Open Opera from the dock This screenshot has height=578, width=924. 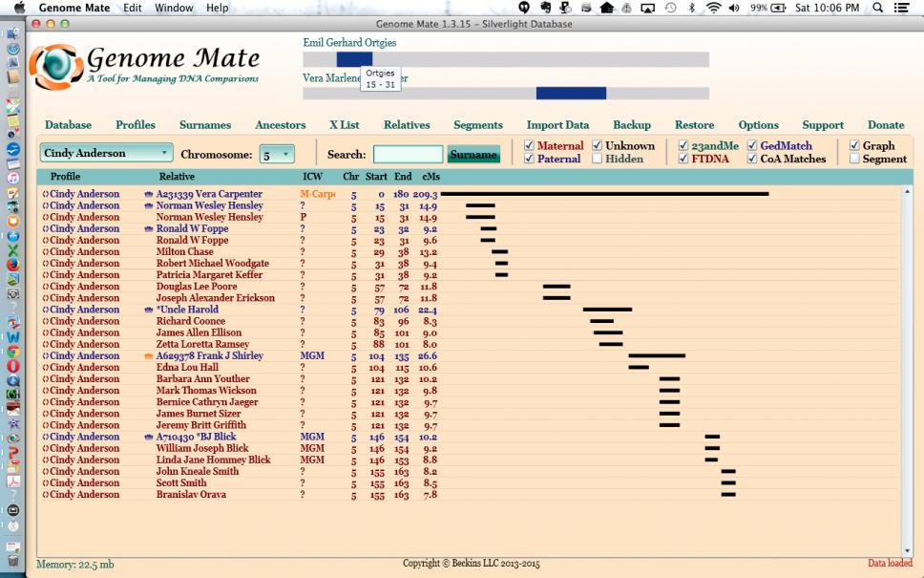(x=13, y=366)
